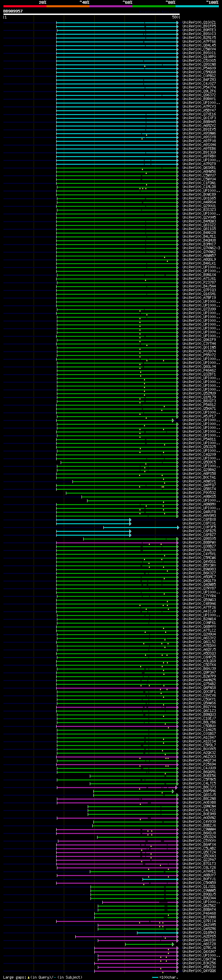Click the short green alignment bar for UniRef100_A8ST28

pyautogui.click(x=150, y=944)
